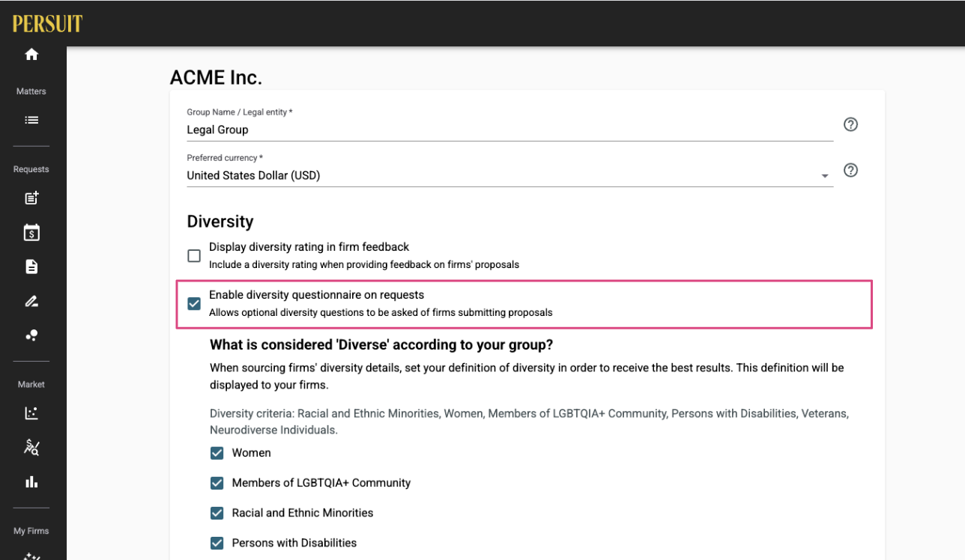Open the document page icon in sidebar
This screenshot has height=560, width=965.
31,267
